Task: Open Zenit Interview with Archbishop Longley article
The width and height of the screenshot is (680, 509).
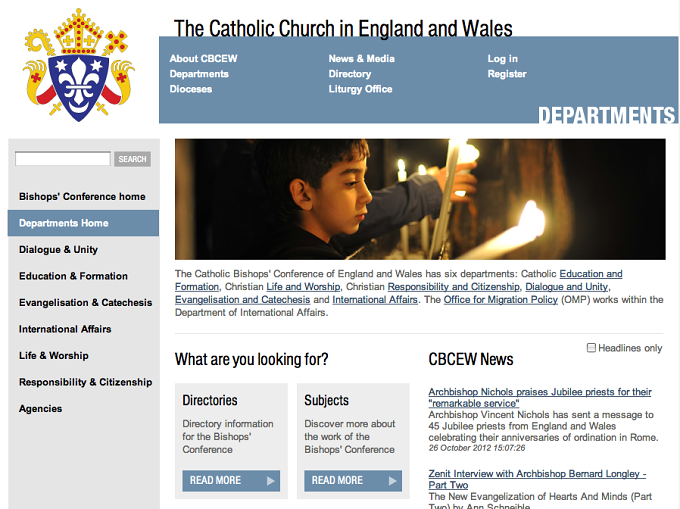Action: pos(537,479)
